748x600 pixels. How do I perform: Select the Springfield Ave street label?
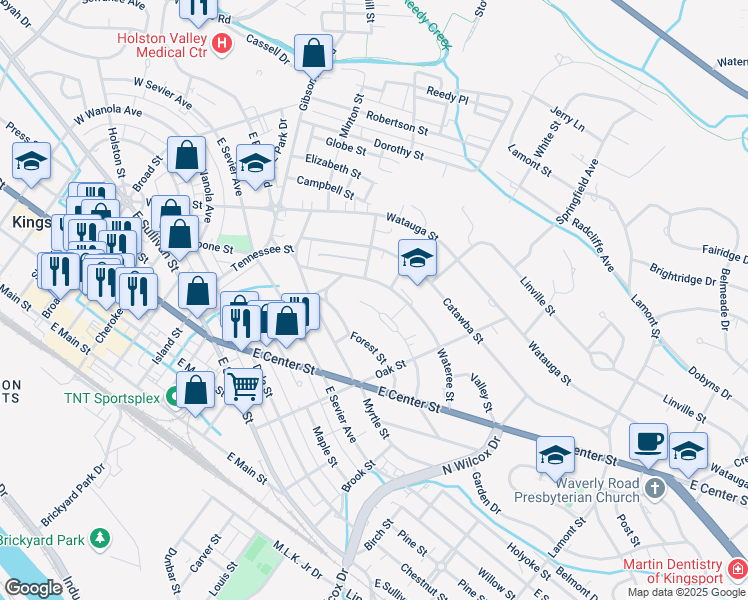click(x=577, y=192)
